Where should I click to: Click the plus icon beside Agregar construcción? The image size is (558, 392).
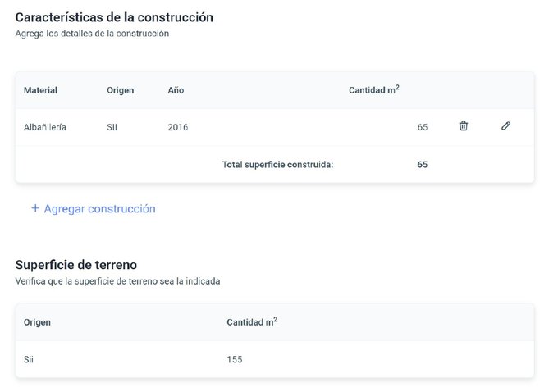(x=35, y=208)
